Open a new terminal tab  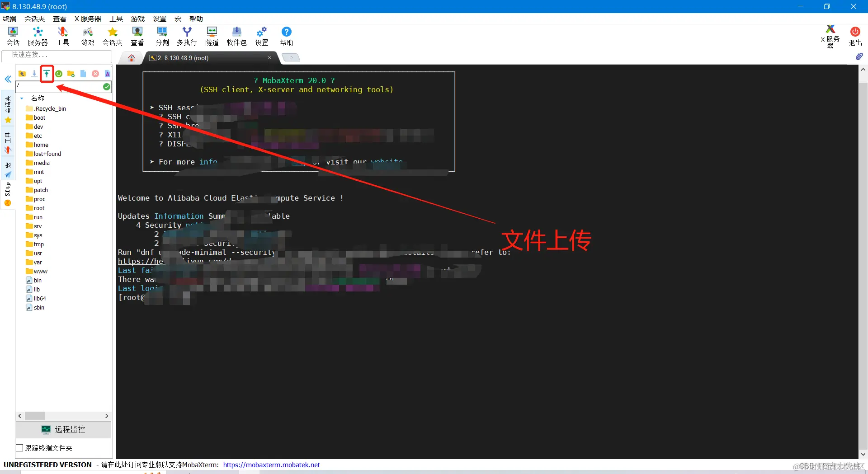tap(291, 57)
